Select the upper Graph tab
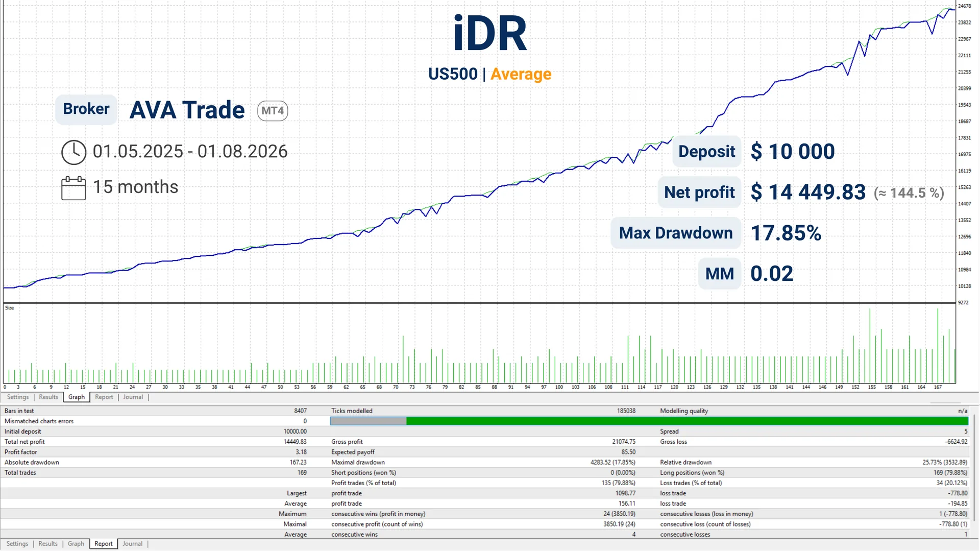 pyautogui.click(x=77, y=397)
